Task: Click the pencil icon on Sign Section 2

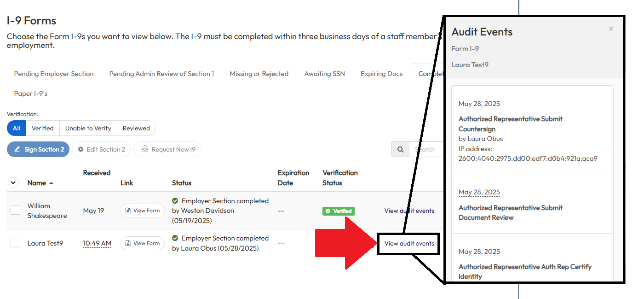Action: point(17,149)
